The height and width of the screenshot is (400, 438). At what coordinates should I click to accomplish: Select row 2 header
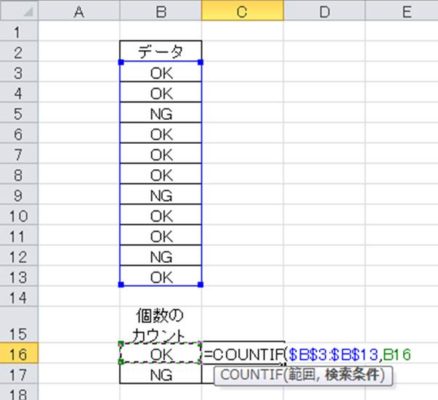pyautogui.click(x=19, y=52)
